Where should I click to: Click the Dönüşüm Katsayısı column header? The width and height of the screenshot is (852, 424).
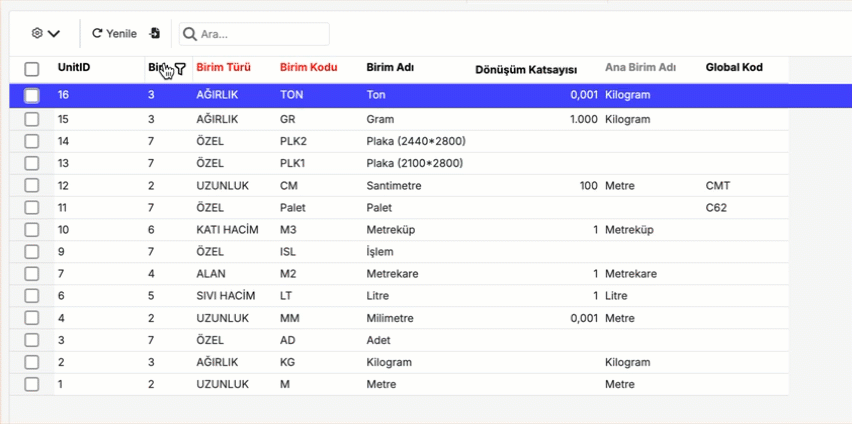pyautogui.click(x=525, y=69)
